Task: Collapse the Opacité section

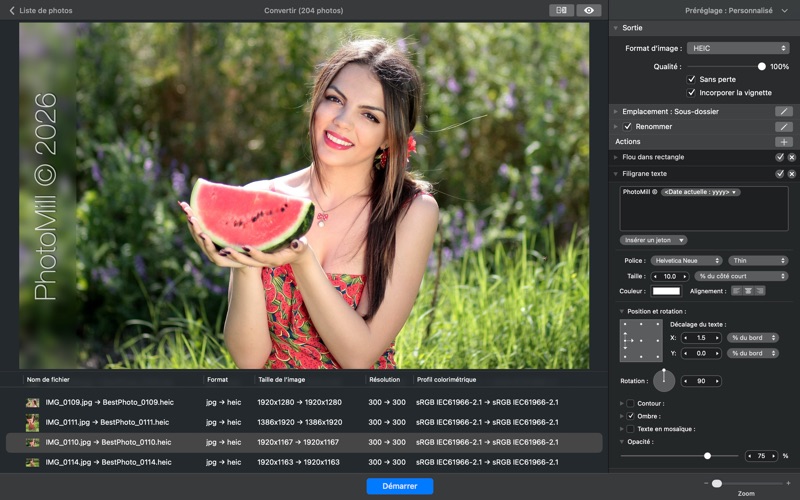Action: tap(621, 442)
